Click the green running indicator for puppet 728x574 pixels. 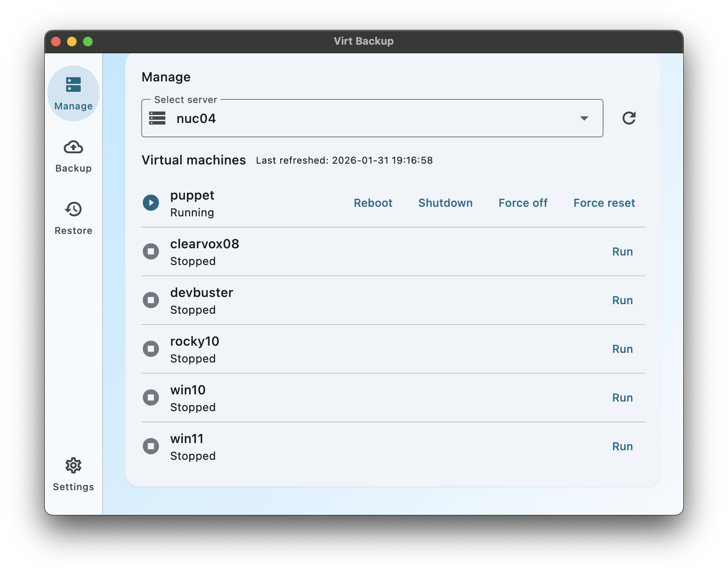[x=151, y=203]
